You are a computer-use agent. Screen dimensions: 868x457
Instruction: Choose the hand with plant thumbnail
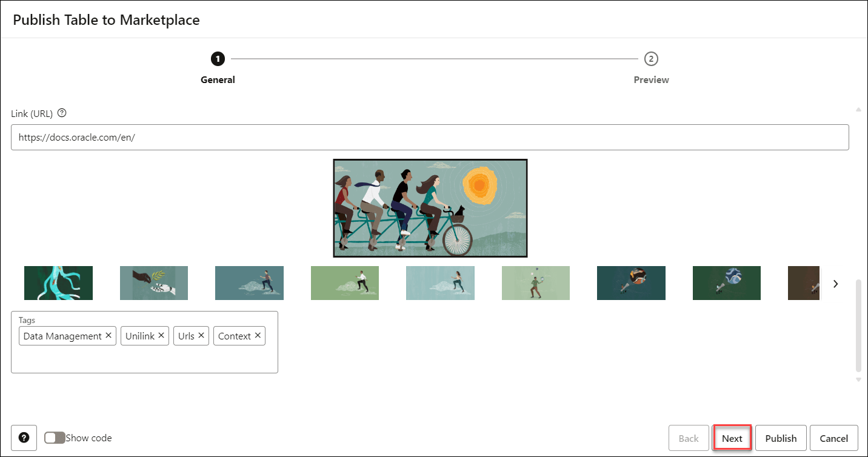(154, 283)
